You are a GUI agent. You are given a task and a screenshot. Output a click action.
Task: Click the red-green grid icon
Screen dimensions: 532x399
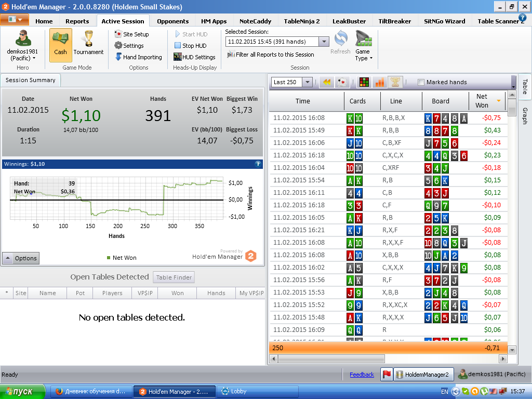click(364, 82)
